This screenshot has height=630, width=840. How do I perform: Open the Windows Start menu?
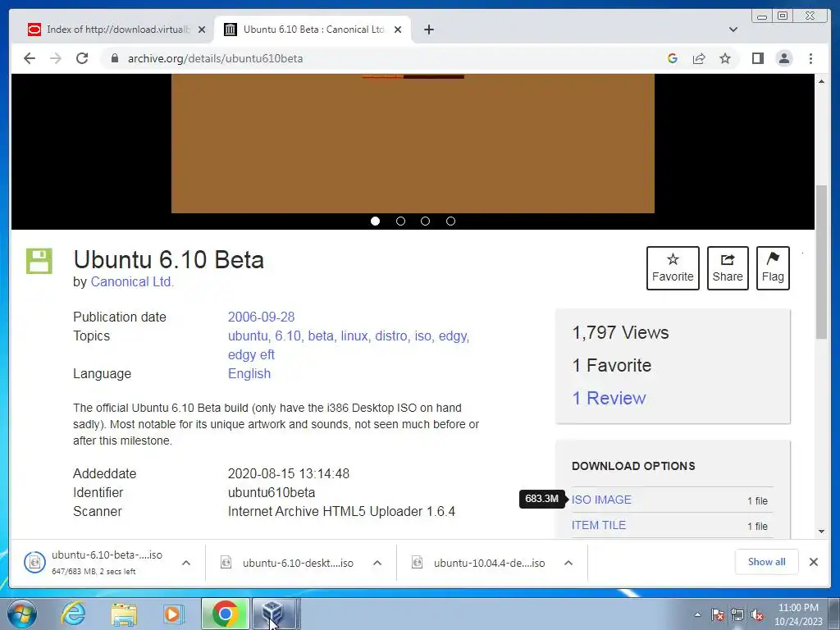click(x=21, y=614)
